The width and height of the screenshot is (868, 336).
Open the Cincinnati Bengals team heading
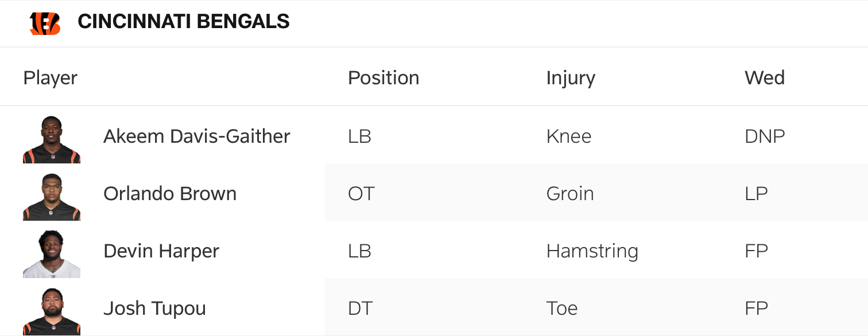point(184,22)
